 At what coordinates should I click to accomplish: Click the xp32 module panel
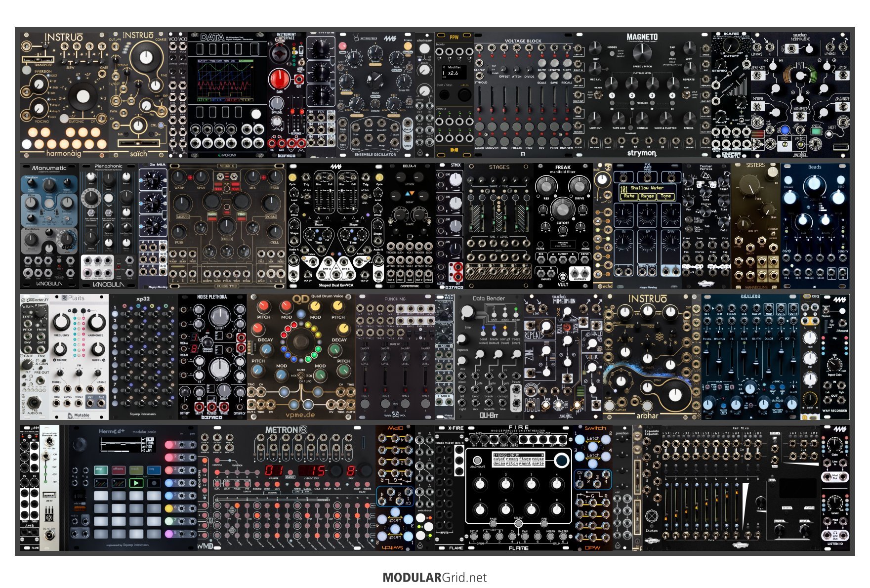coord(143,357)
